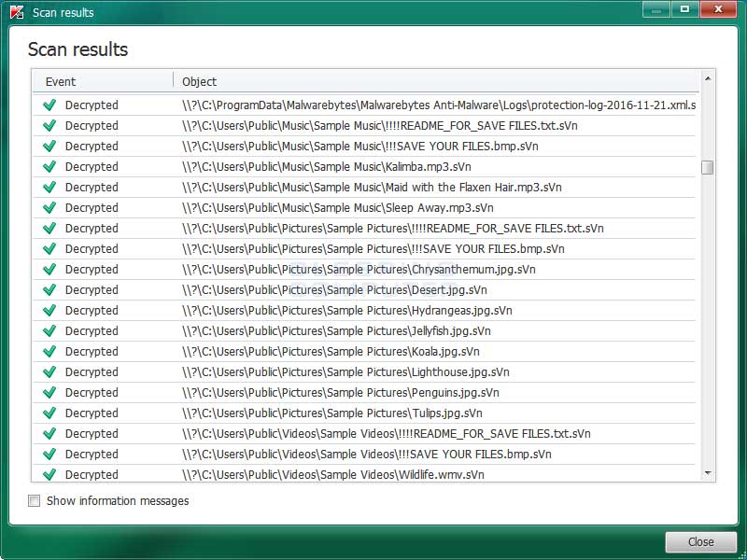The height and width of the screenshot is (560, 747).
Task: Select the Sleep Away.mp3.sVn file path
Action: pyautogui.click(x=338, y=207)
